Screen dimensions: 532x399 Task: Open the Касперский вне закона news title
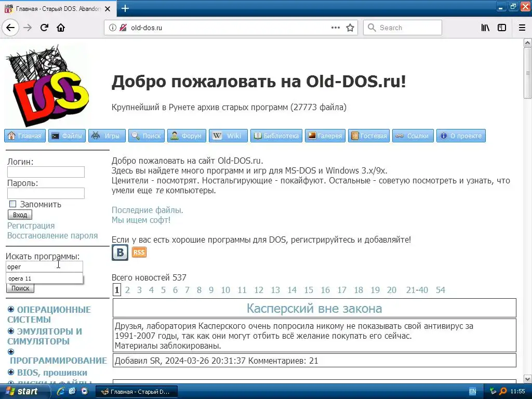pos(314,309)
